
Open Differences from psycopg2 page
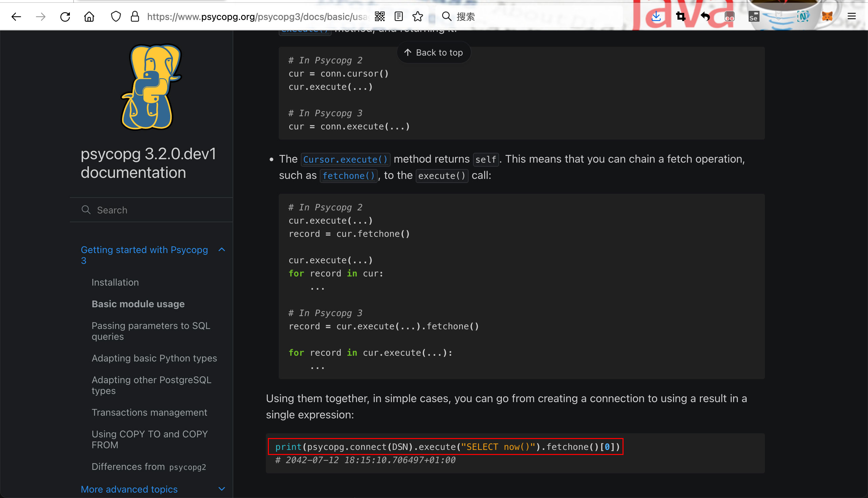[149, 467]
